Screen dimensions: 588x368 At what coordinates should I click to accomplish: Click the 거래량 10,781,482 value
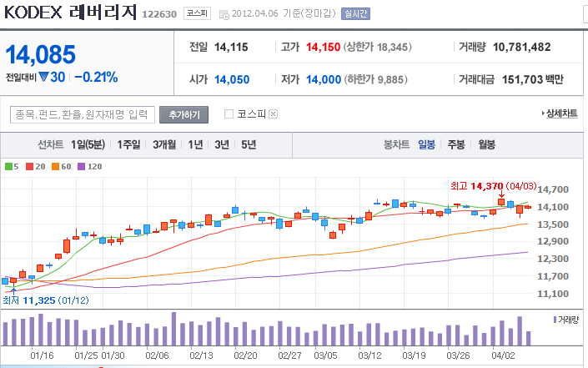521,48
